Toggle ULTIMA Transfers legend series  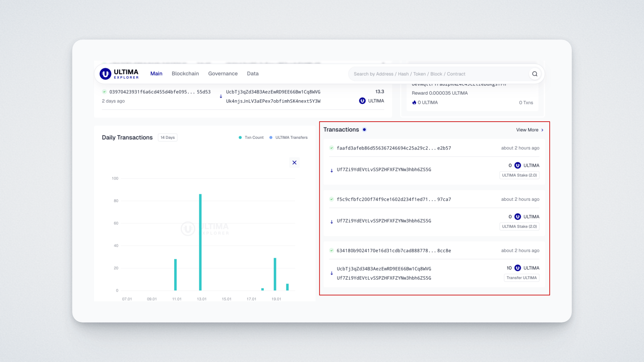(288, 137)
